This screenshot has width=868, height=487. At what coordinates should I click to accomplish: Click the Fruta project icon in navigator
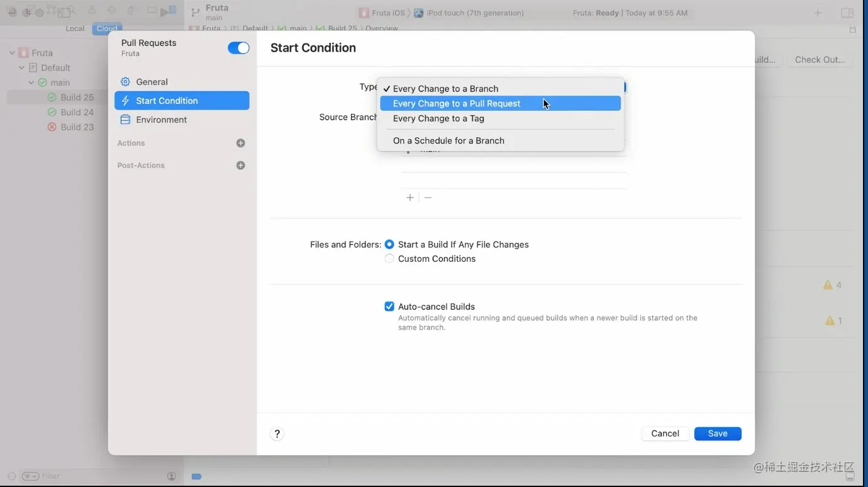click(x=23, y=53)
